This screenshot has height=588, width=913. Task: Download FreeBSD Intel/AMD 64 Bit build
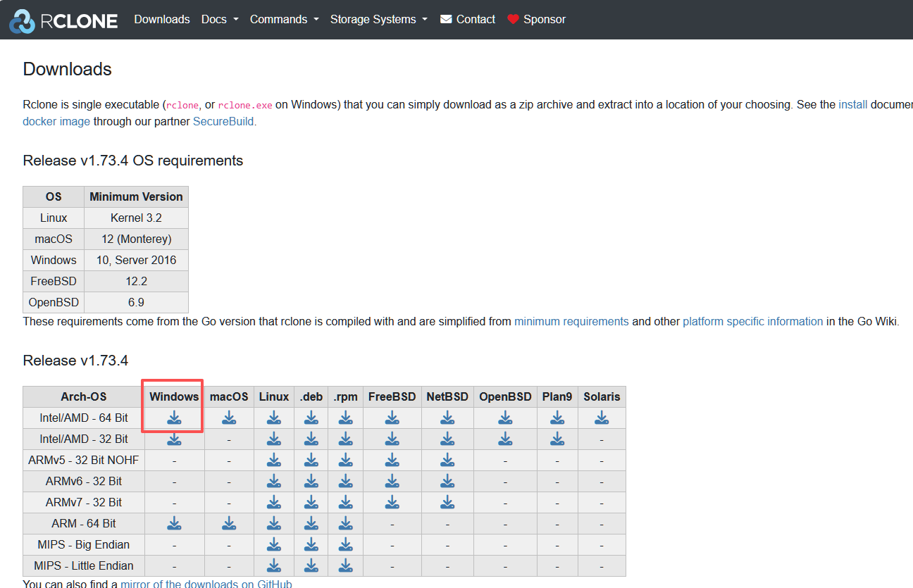(392, 418)
